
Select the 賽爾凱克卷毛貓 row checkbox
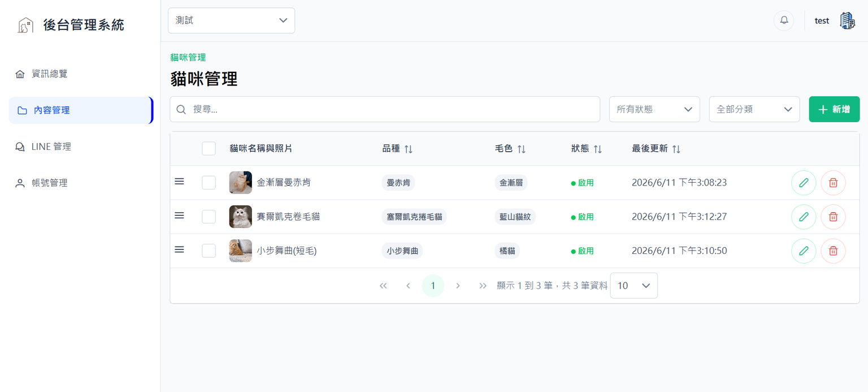[x=209, y=217]
